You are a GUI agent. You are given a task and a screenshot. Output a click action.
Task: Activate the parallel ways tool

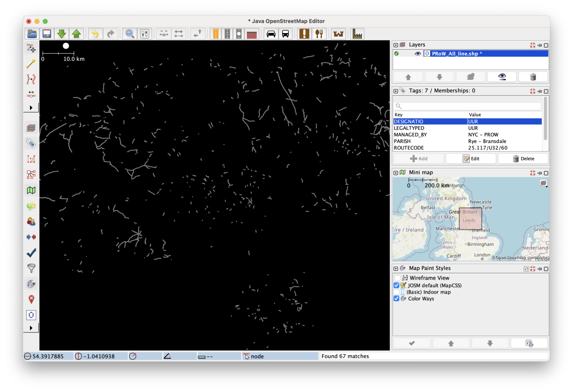(31, 94)
